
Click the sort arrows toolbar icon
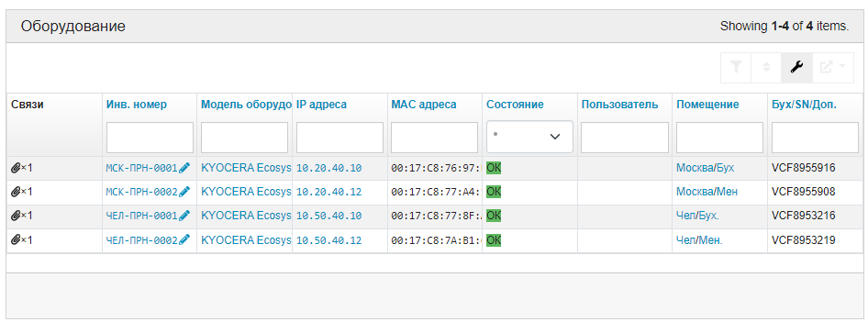tap(766, 68)
